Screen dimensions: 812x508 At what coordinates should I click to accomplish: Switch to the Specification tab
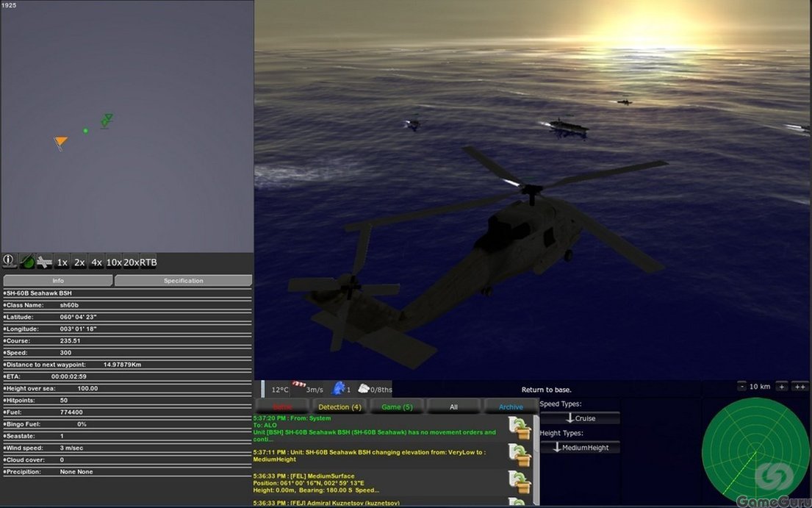click(183, 281)
